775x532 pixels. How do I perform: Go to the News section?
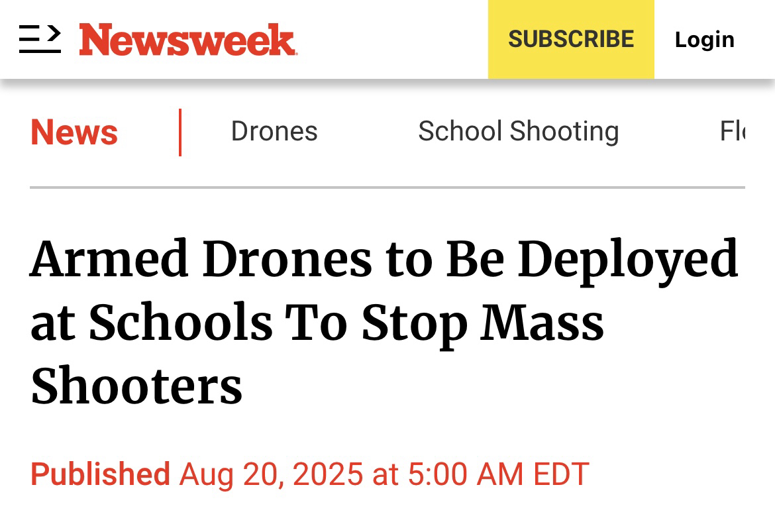(74, 132)
